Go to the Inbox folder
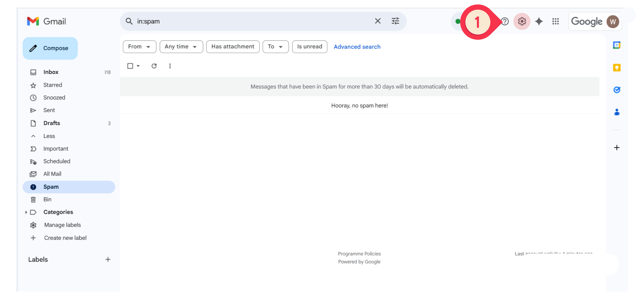 tap(69, 72)
